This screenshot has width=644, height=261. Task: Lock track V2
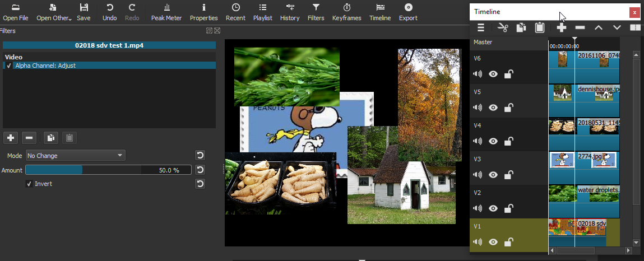click(508, 208)
